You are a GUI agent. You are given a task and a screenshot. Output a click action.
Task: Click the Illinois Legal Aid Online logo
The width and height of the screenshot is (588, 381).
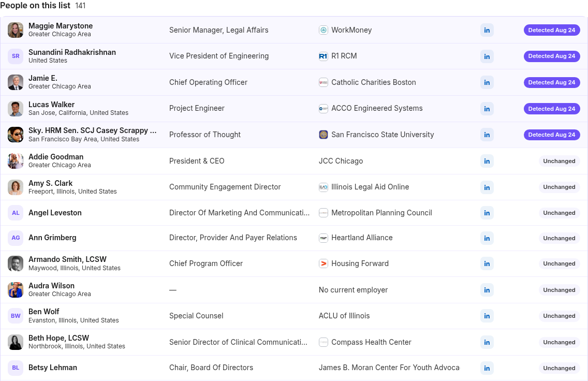[324, 187]
